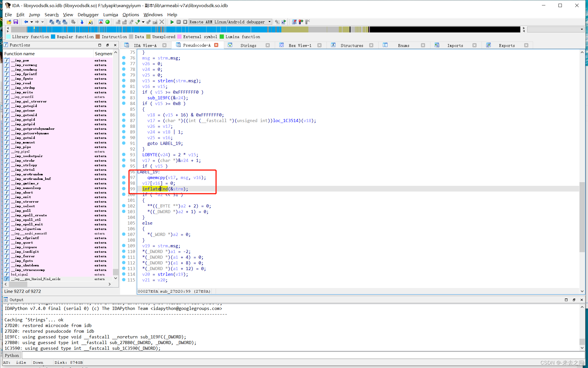The height and width of the screenshot is (368, 588).
Task: Click the Python language button
Action: 12,355
